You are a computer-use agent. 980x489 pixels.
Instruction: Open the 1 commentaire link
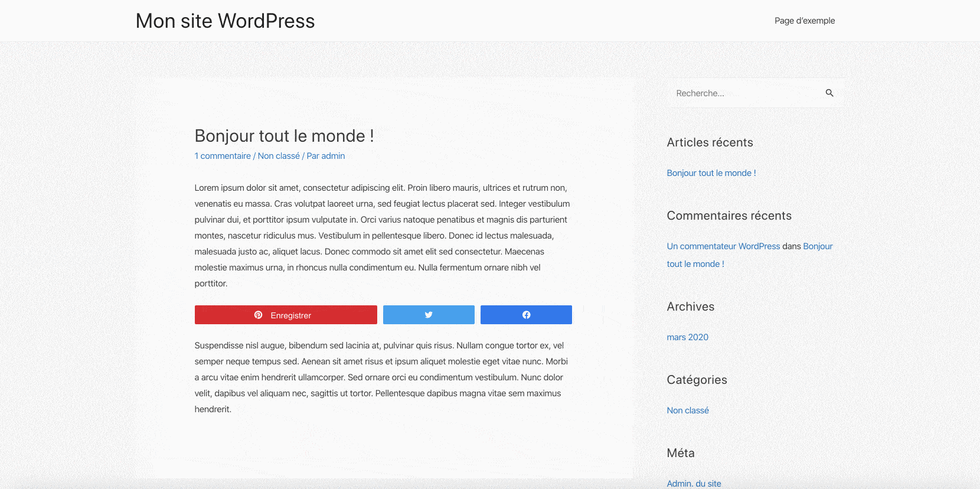pyautogui.click(x=223, y=156)
